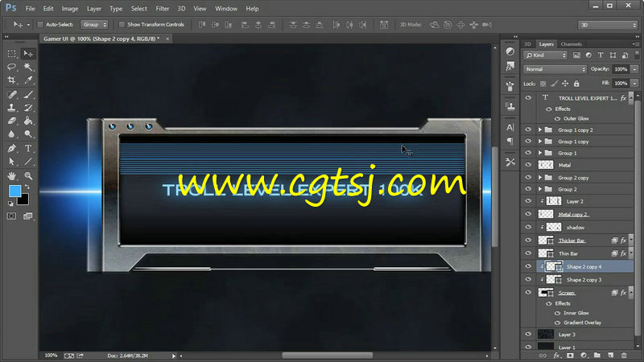Hide the Metal layer
This screenshot has width=644, height=362.
coord(528,165)
